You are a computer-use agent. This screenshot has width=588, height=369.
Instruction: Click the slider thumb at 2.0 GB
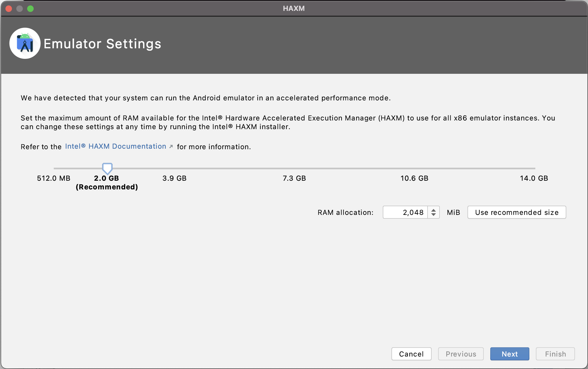[x=107, y=168]
